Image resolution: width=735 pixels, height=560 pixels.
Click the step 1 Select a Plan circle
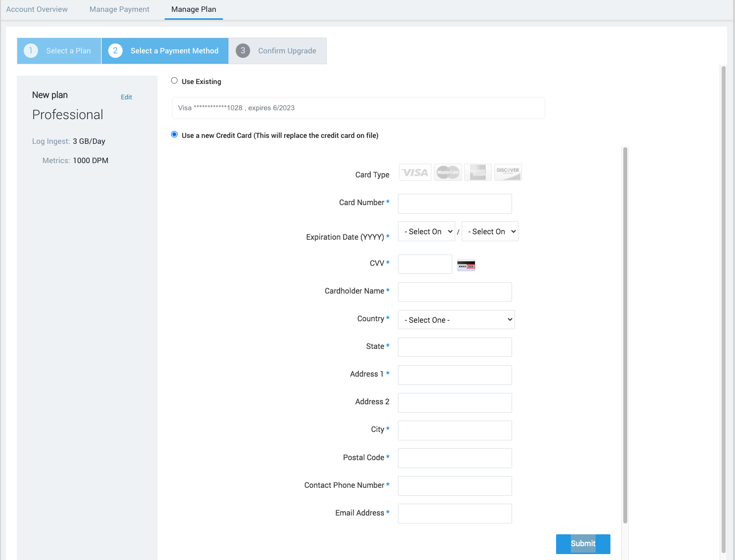click(30, 50)
